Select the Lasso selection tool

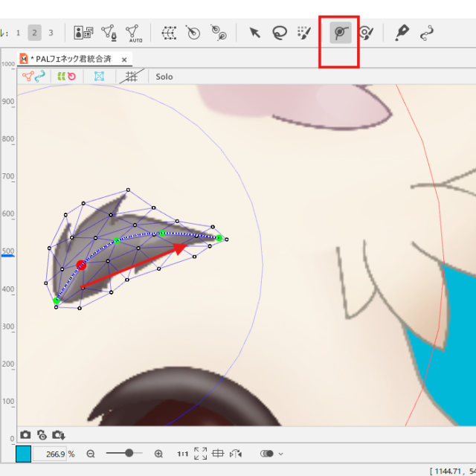pyautogui.click(x=280, y=33)
